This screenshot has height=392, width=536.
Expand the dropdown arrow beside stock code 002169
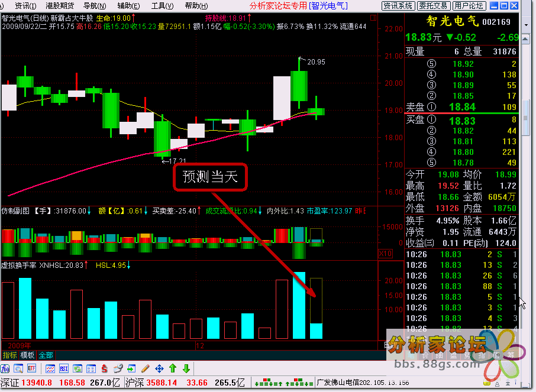[x=526, y=25]
